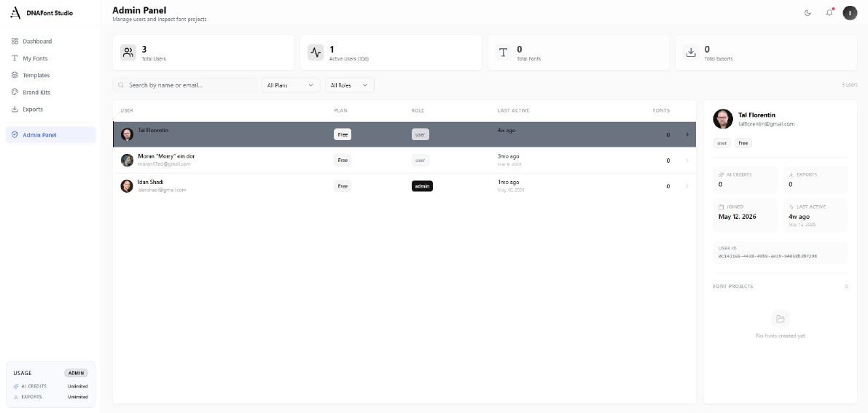Click the PLAN column header
The image size is (868, 413).
pyautogui.click(x=340, y=110)
